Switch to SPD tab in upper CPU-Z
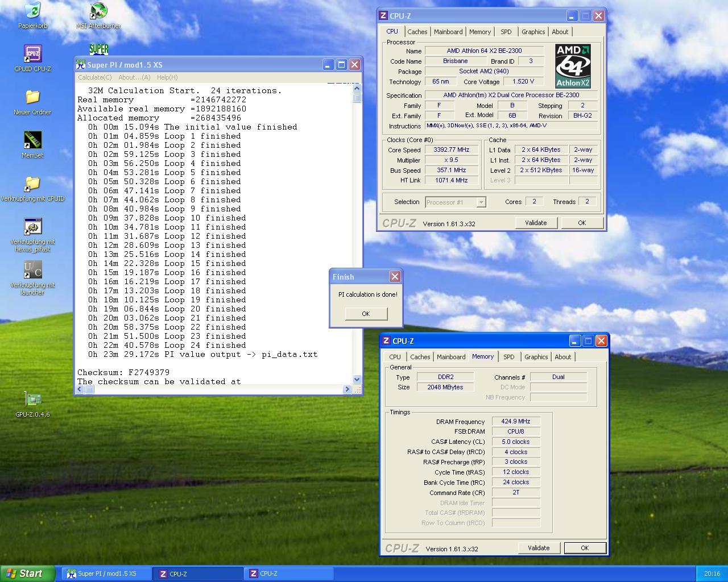Viewport: 728px width, 582px height. (506, 32)
